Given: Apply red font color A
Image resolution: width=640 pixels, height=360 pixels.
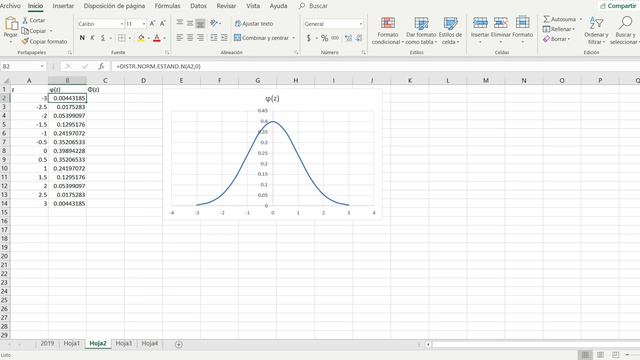Looking at the screenshot, I should pos(157,38).
